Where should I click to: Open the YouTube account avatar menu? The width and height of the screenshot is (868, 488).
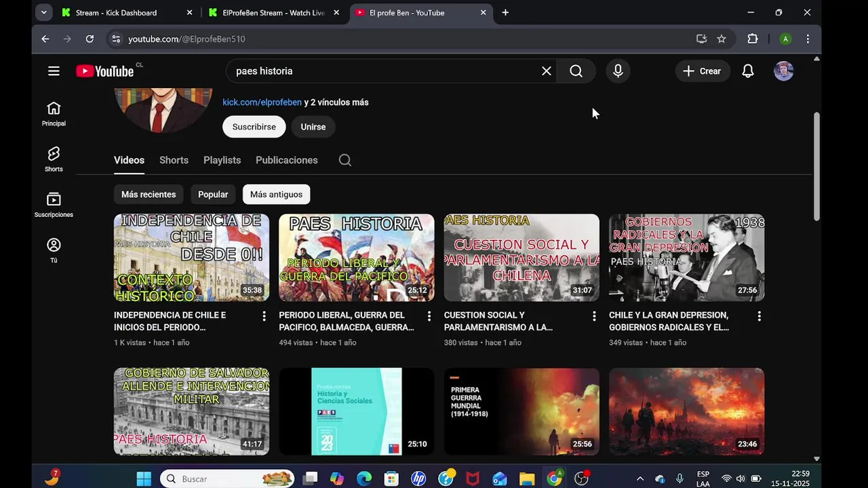tap(784, 71)
